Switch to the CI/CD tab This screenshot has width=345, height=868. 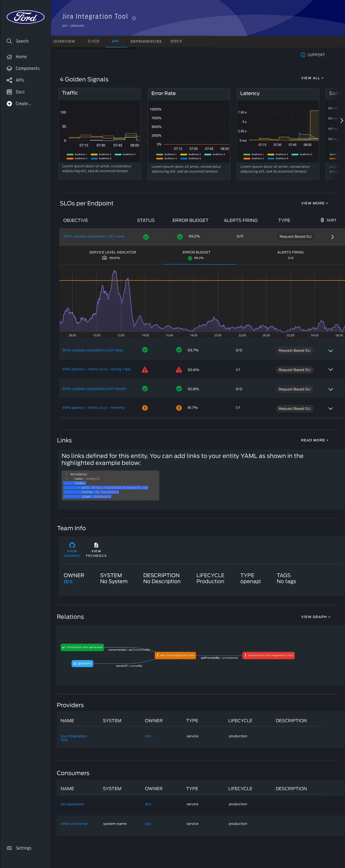tap(93, 41)
